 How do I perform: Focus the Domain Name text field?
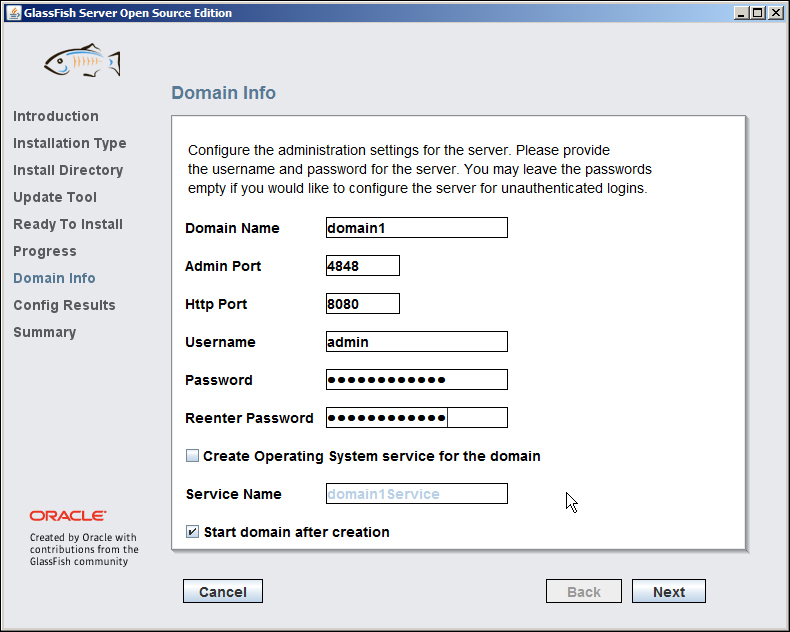(x=416, y=228)
